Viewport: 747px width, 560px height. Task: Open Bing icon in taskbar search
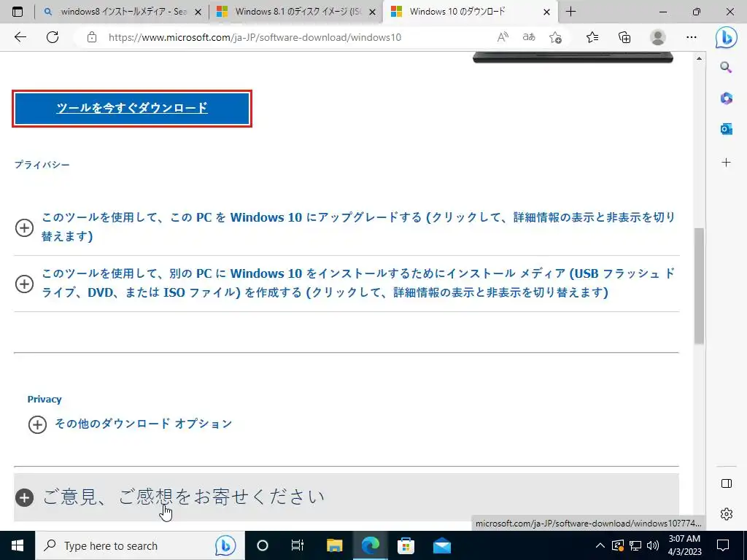point(225,545)
